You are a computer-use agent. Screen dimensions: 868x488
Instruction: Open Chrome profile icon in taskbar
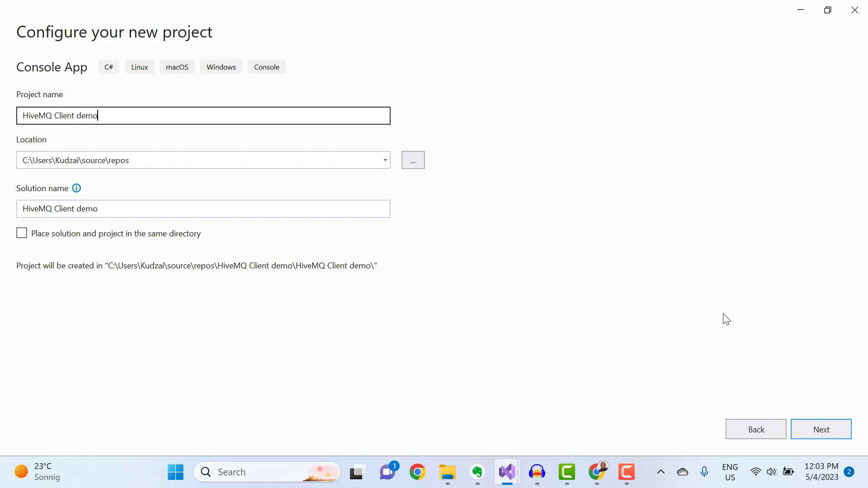pyautogui.click(x=597, y=471)
